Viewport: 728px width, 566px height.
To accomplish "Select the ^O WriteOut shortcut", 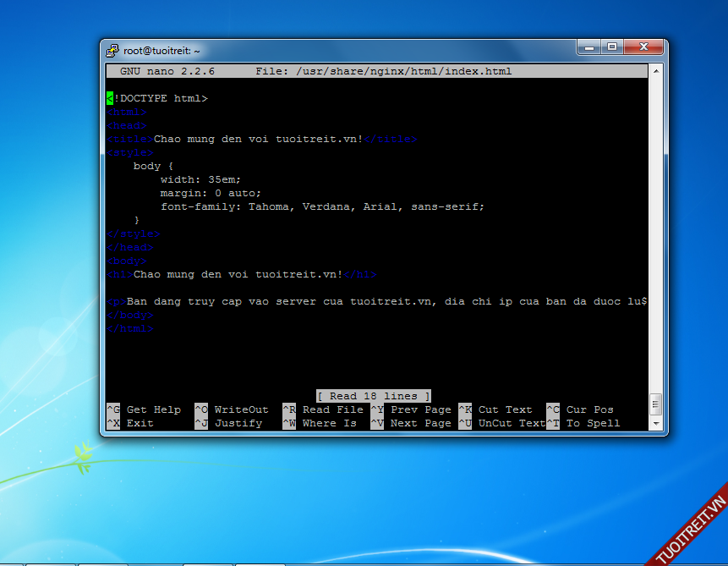I will [x=232, y=409].
